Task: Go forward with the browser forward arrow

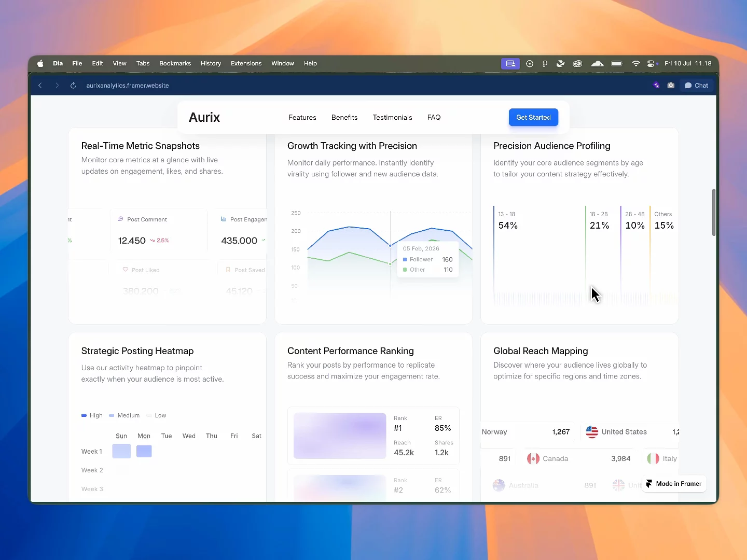Action: coord(57,86)
